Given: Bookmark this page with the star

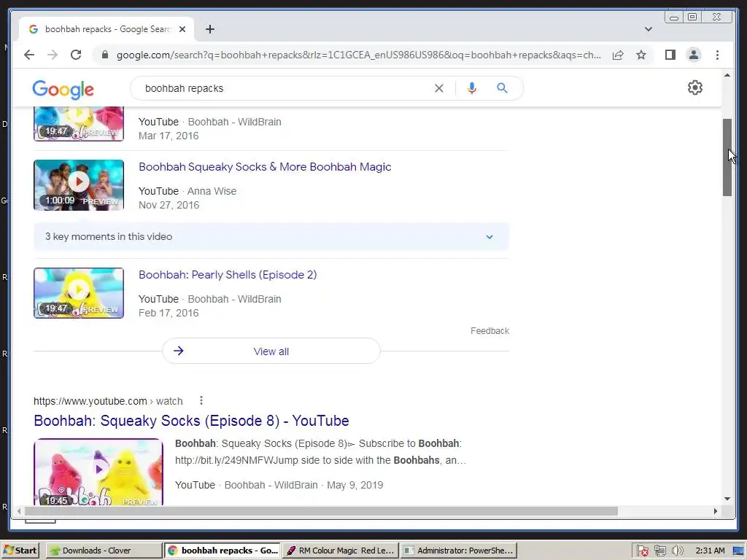Looking at the screenshot, I should [641, 55].
